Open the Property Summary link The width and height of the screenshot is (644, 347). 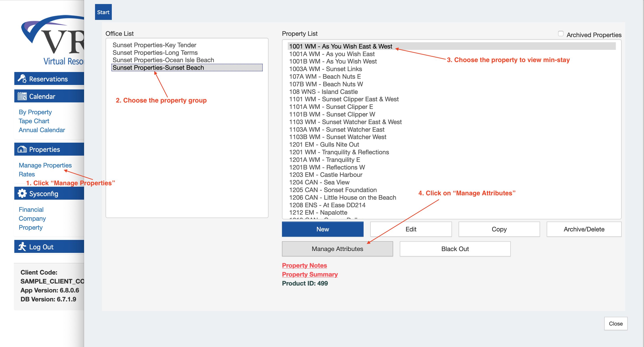point(309,274)
